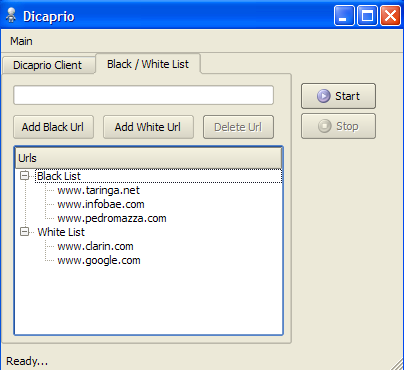Image resolution: width=404 pixels, height=370 pixels.
Task: Click the URL input field
Action: tap(143, 95)
